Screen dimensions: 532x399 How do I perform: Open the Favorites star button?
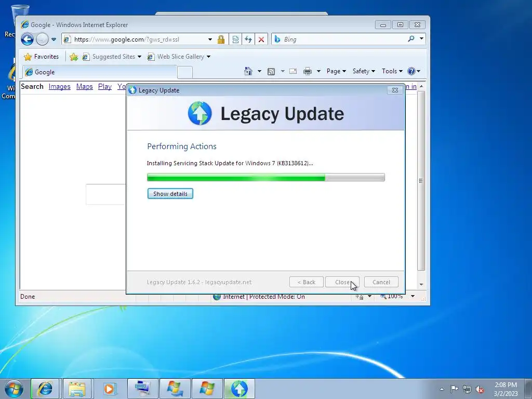(42, 57)
